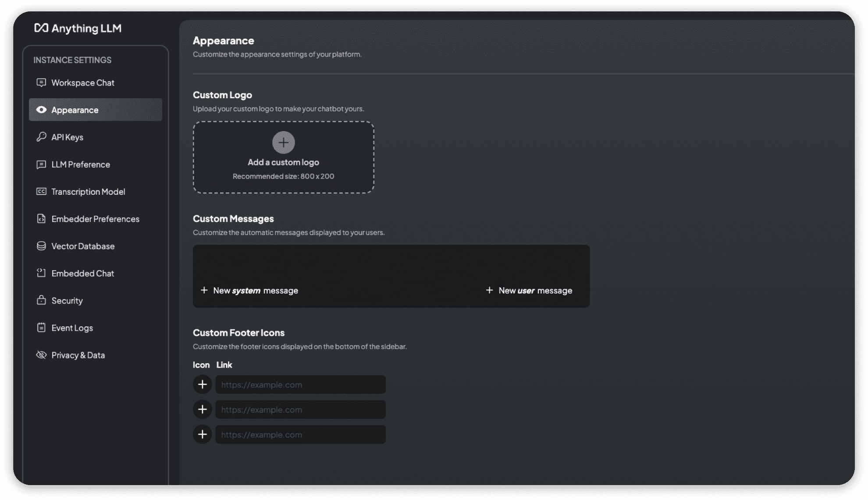868x500 pixels.
Task: Enable third footer icon link
Action: tap(203, 434)
